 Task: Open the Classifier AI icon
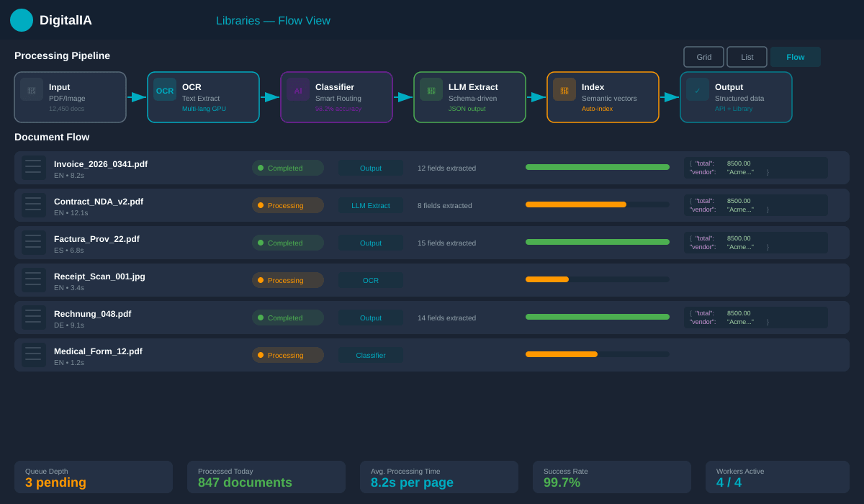click(297, 90)
